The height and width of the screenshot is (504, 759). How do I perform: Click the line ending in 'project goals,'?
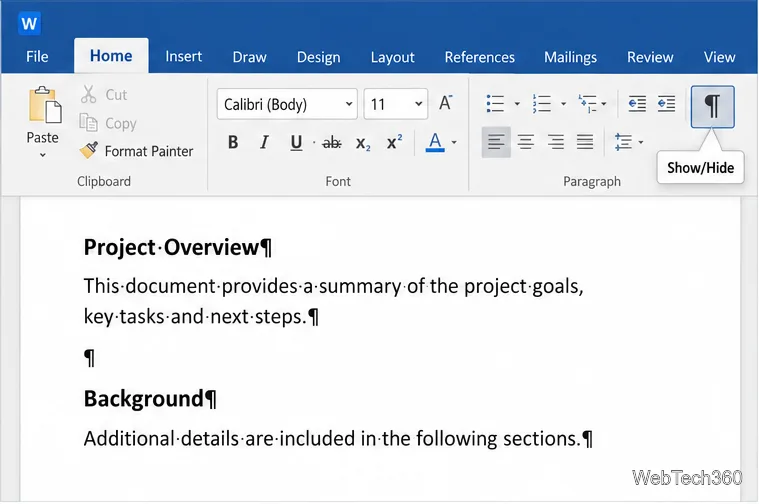pos(334,286)
